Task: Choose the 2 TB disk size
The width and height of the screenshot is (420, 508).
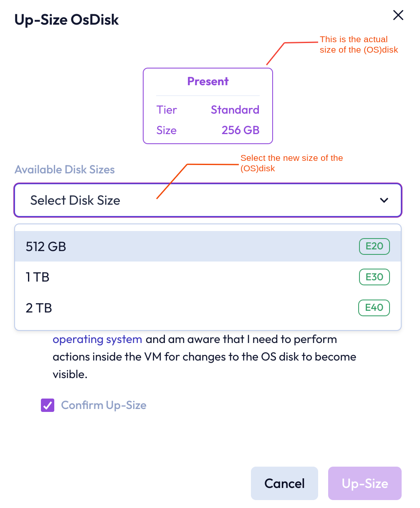Action: click(x=208, y=308)
